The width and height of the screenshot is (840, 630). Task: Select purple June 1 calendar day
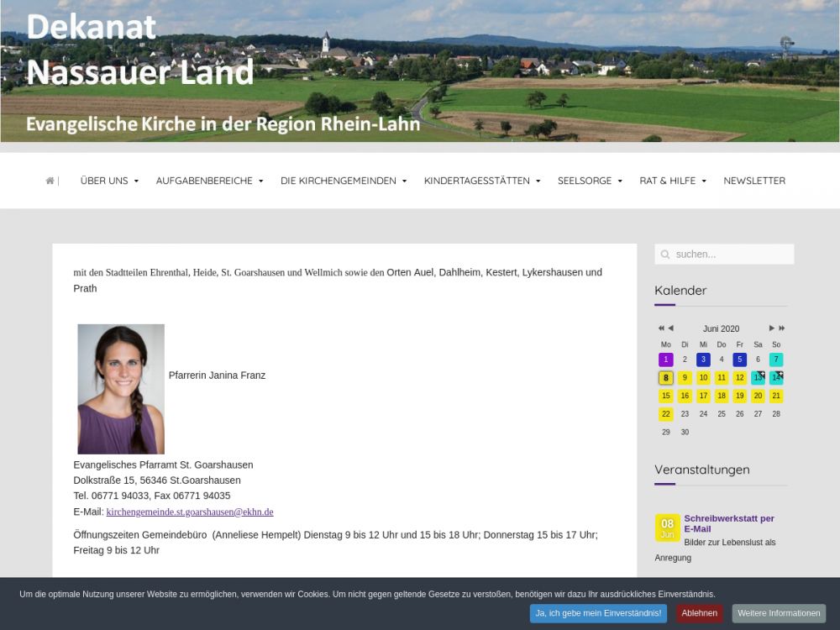click(x=666, y=360)
